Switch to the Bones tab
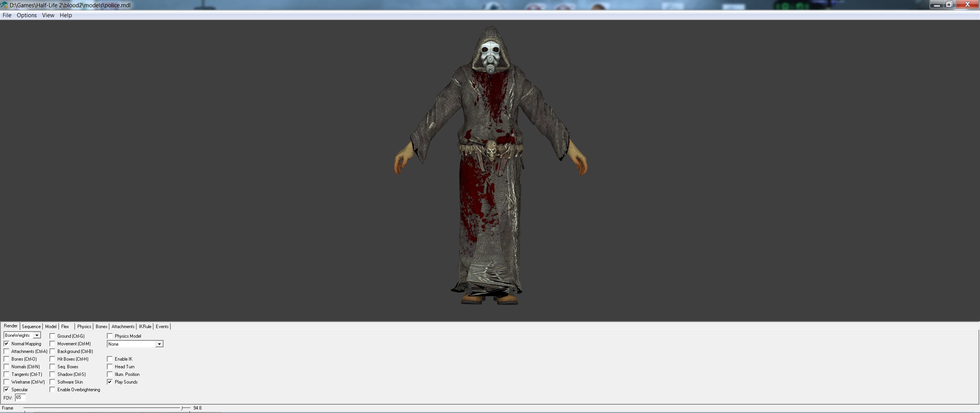 (x=101, y=327)
